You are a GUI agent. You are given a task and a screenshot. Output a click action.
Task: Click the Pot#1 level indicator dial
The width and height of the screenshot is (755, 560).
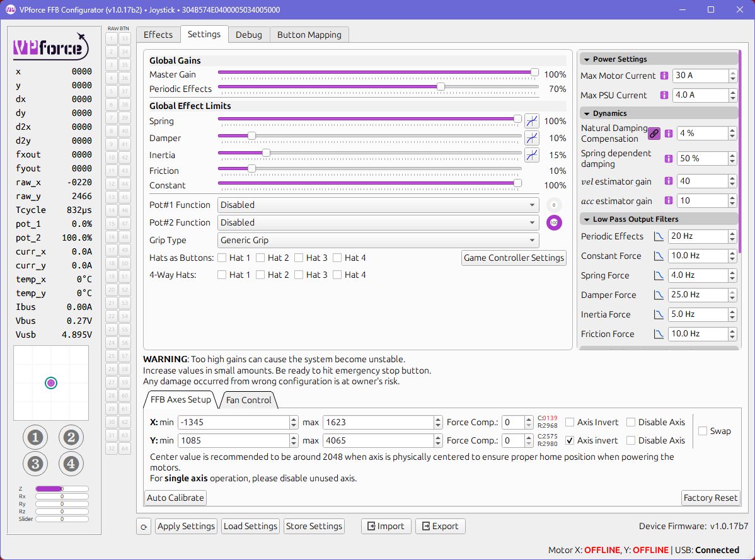[554, 205]
